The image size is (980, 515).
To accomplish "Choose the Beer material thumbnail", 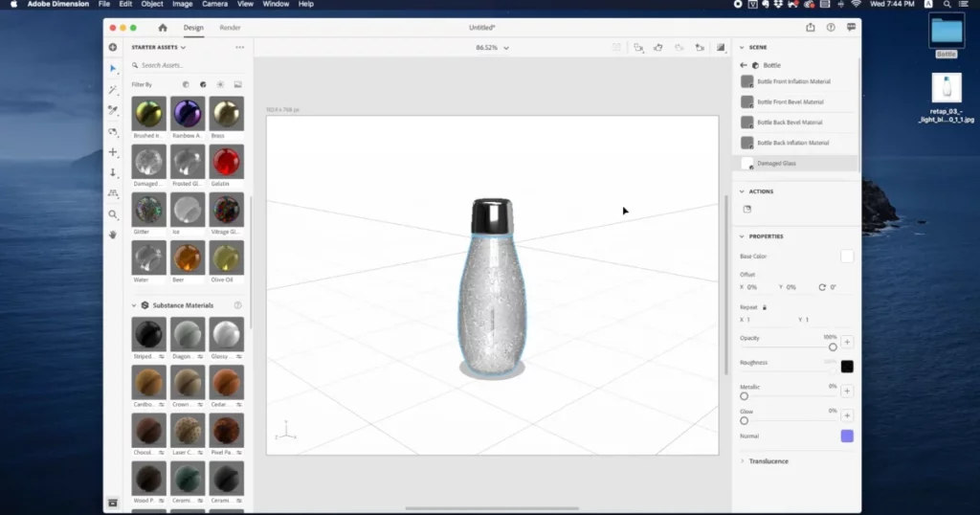I will [x=188, y=258].
